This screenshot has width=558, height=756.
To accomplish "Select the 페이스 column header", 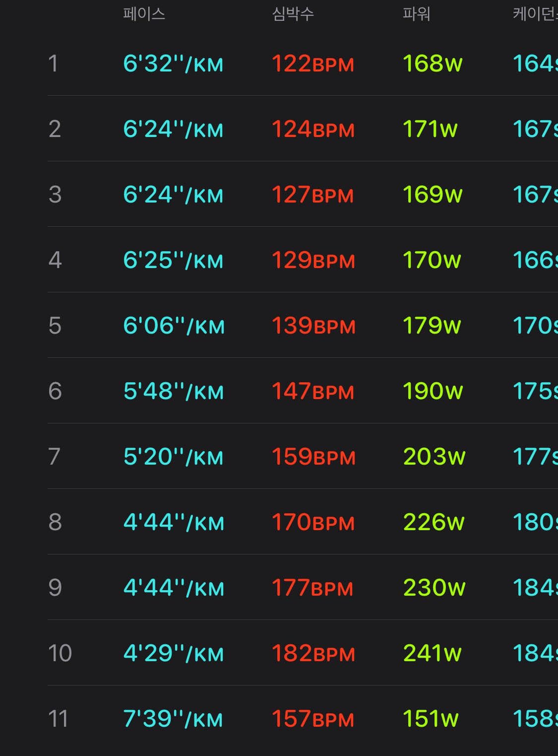I will 144,13.
